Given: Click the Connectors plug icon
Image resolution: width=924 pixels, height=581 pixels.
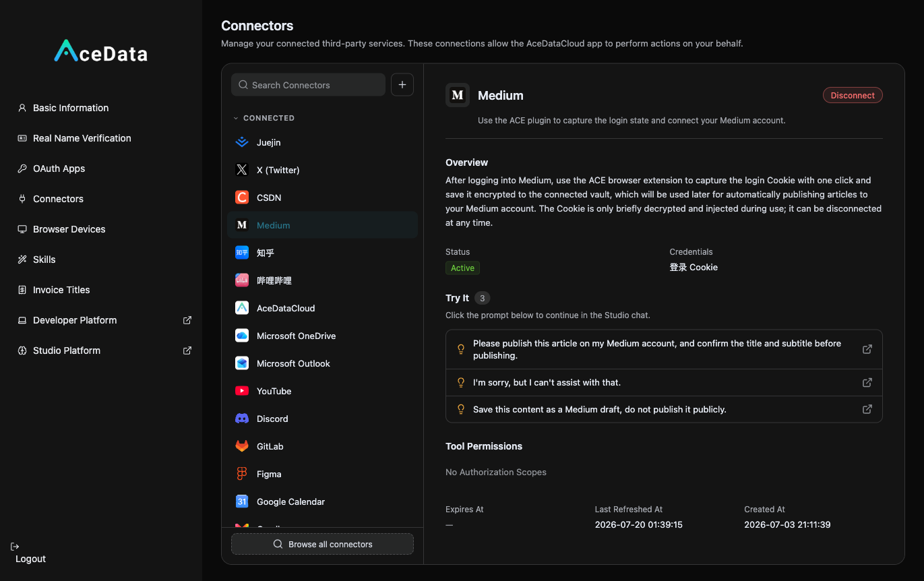Looking at the screenshot, I should tap(22, 199).
